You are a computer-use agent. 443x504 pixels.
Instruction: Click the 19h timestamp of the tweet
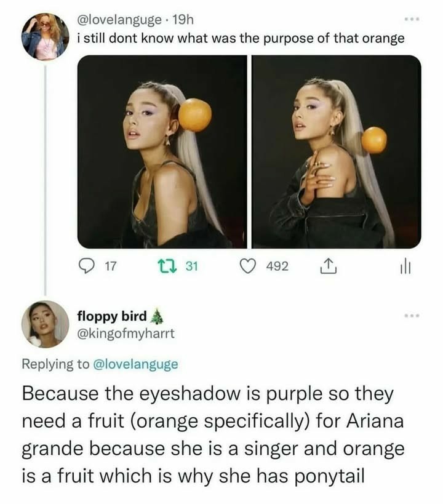click(183, 20)
